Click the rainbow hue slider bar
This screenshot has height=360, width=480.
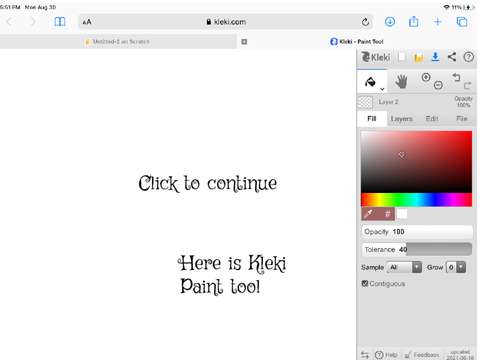(x=417, y=200)
